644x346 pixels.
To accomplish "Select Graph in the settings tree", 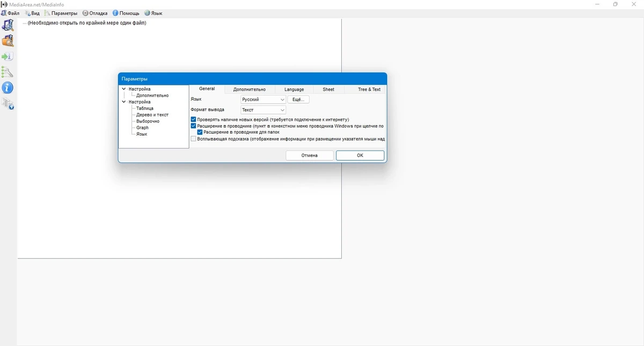I will (x=142, y=128).
